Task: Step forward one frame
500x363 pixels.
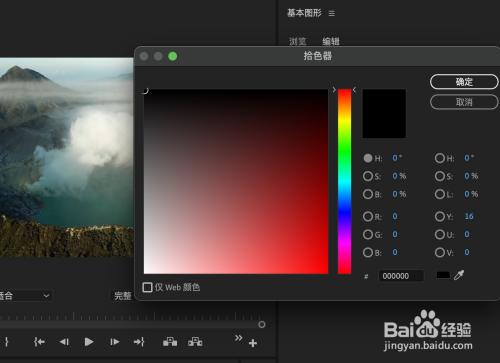Action: [114, 342]
